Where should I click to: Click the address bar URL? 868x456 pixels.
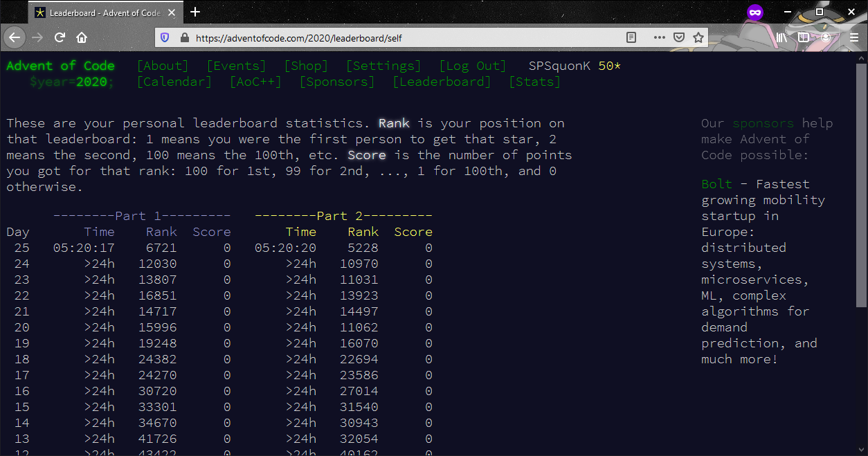299,38
